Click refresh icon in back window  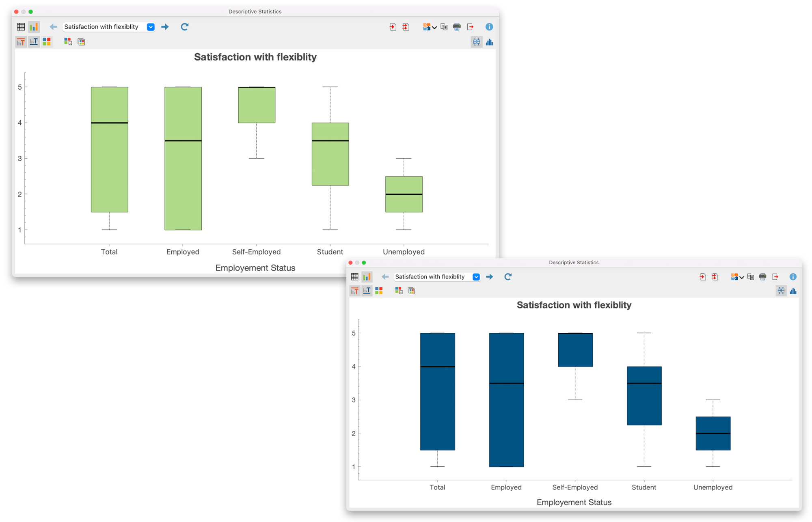(185, 27)
